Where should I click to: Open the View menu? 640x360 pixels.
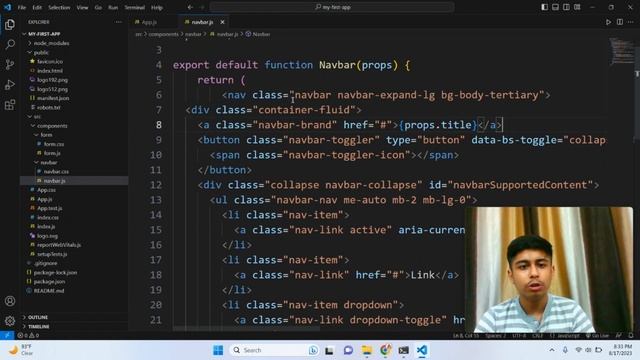coord(82,7)
